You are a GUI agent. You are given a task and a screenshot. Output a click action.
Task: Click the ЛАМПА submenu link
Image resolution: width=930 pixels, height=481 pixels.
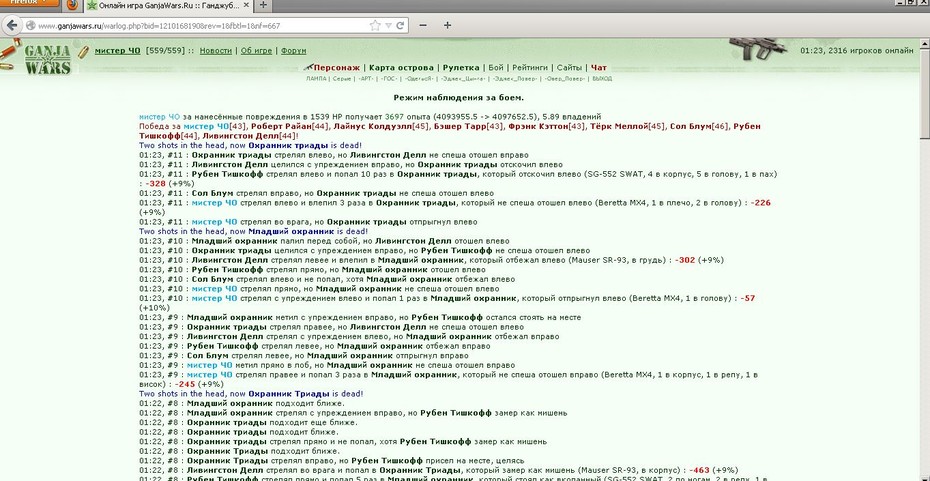(x=316, y=78)
